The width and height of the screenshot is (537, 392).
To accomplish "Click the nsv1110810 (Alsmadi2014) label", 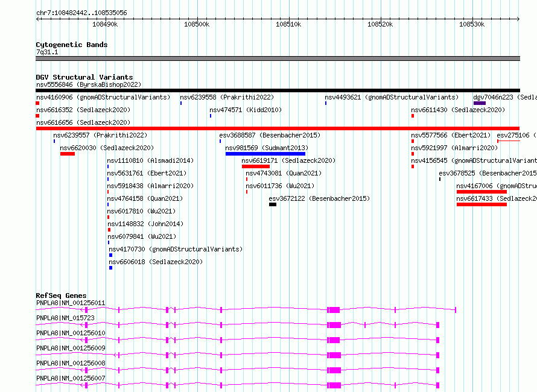I will coord(150,160).
